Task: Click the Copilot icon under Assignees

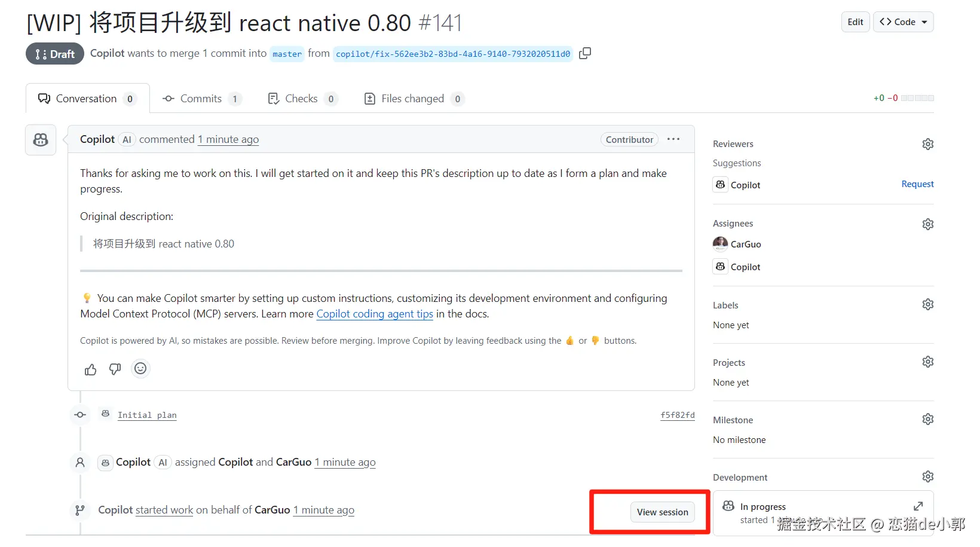Action: [720, 267]
